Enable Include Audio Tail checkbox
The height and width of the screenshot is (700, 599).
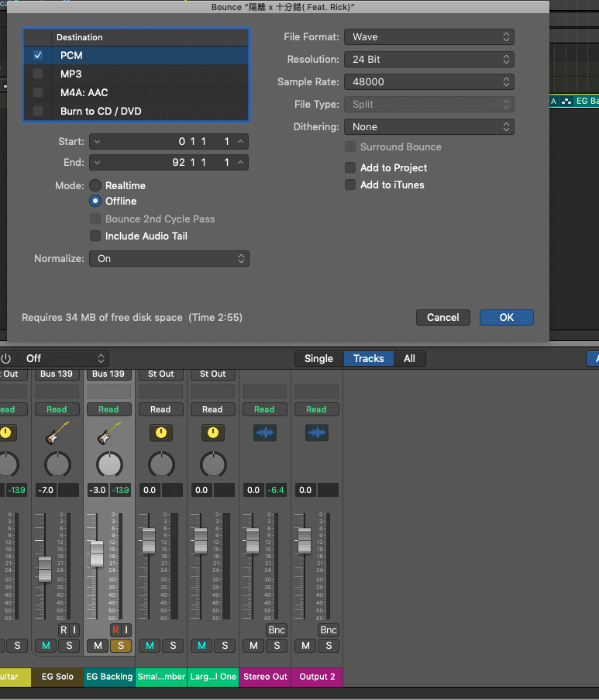tap(95, 236)
